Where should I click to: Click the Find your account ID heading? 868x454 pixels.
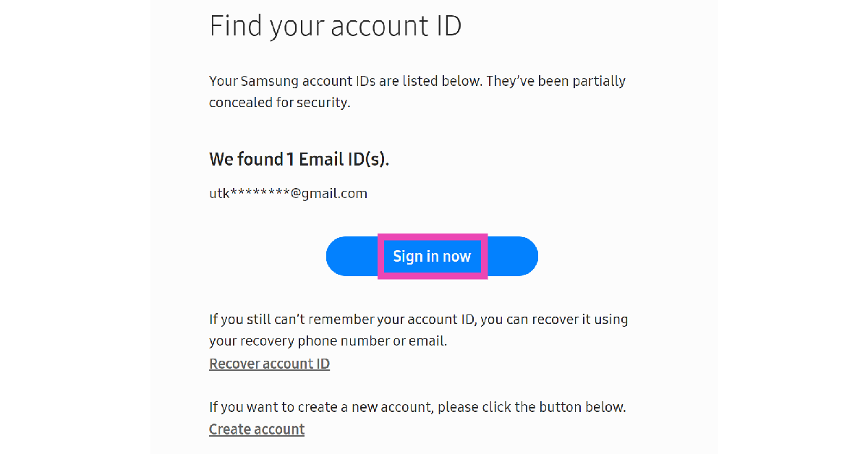335,27
